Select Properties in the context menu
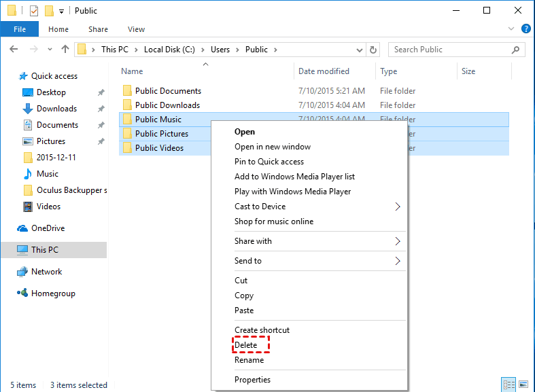The height and width of the screenshot is (392, 535). (252, 380)
